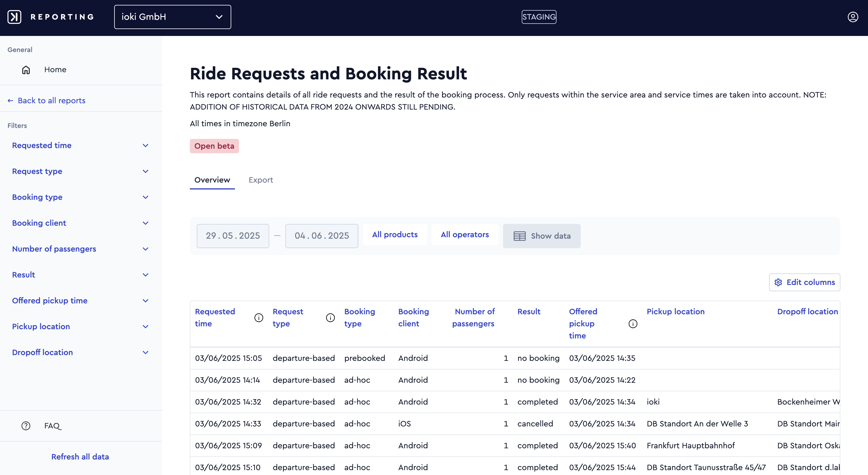Sort by Number of passengers column header
This screenshot has width=868, height=475.
[x=473, y=318]
